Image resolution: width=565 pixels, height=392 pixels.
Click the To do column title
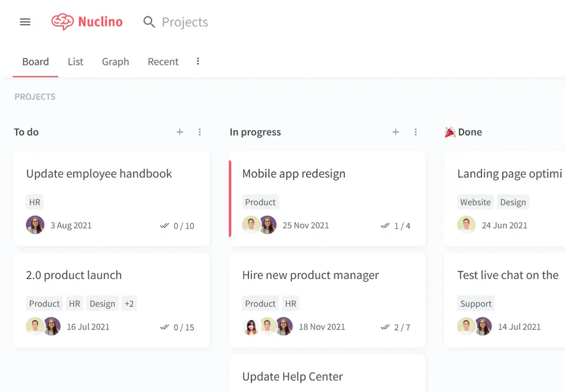26,132
